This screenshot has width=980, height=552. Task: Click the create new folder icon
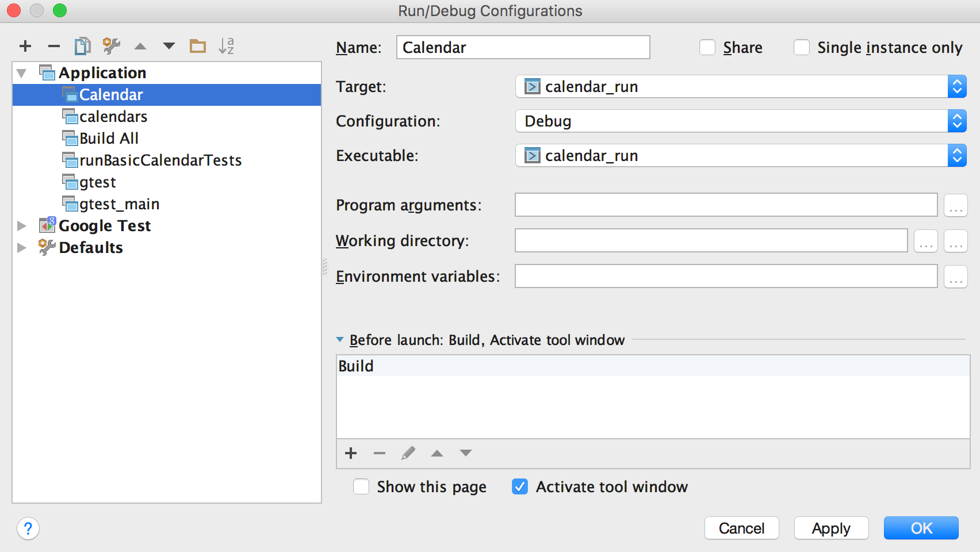(x=197, y=46)
